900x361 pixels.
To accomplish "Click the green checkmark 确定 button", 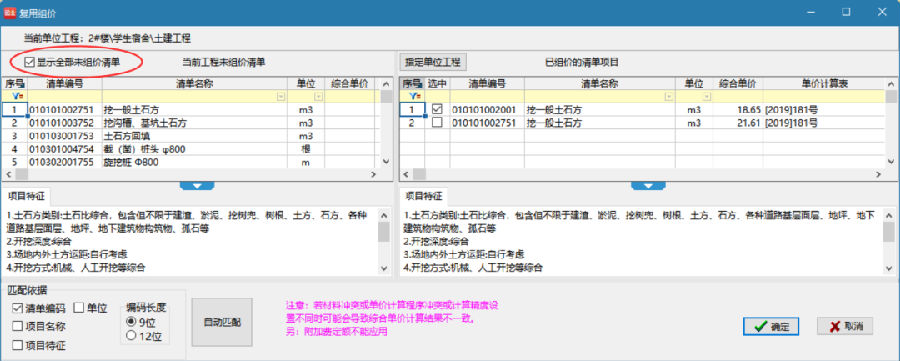I will coord(772,326).
